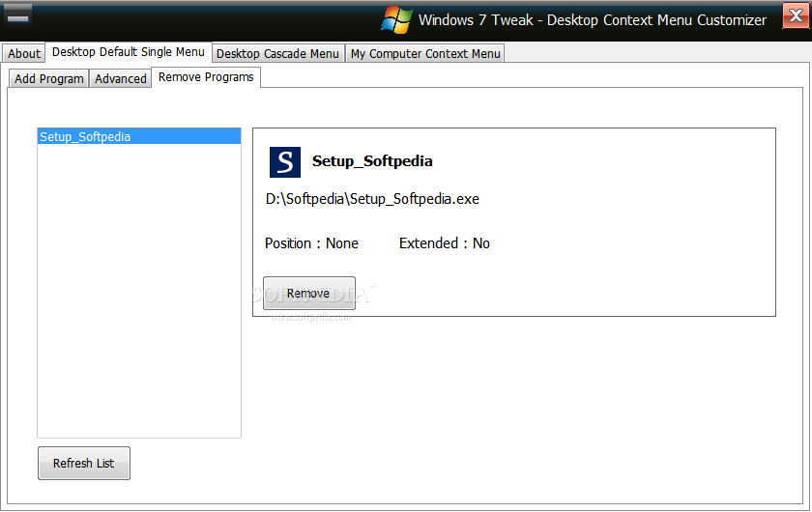Select Setup_Softpedia in the program list
This screenshot has height=512, width=812.
(139, 136)
